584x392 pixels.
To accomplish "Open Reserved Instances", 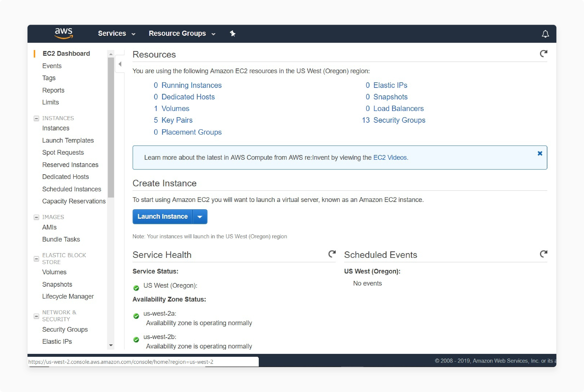I will (x=70, y=165).
